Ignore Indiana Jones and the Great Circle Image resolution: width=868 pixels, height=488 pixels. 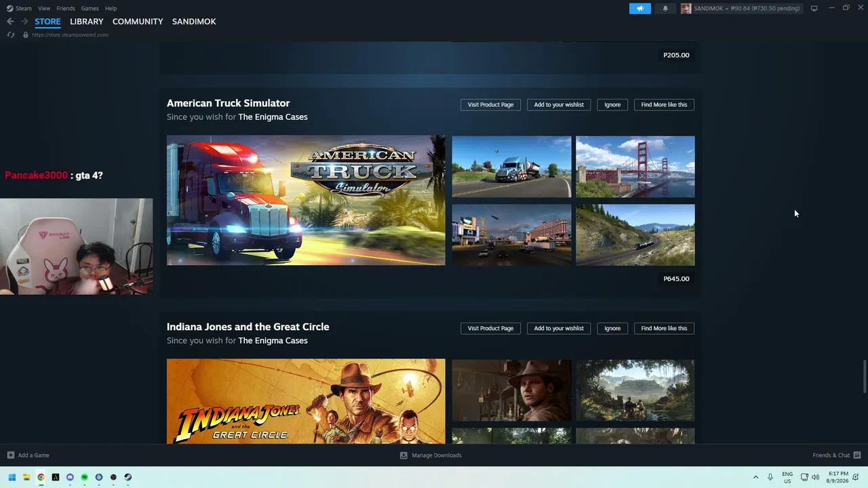(612, 328)
